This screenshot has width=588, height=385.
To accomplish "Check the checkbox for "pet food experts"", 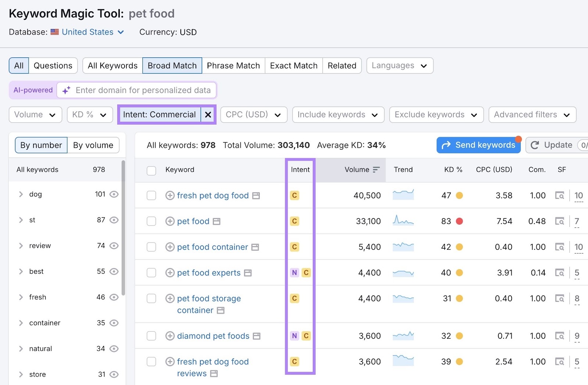I will 151,273.
